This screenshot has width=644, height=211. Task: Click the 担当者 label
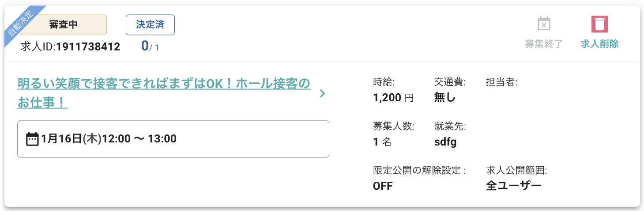tap(501, 82)
